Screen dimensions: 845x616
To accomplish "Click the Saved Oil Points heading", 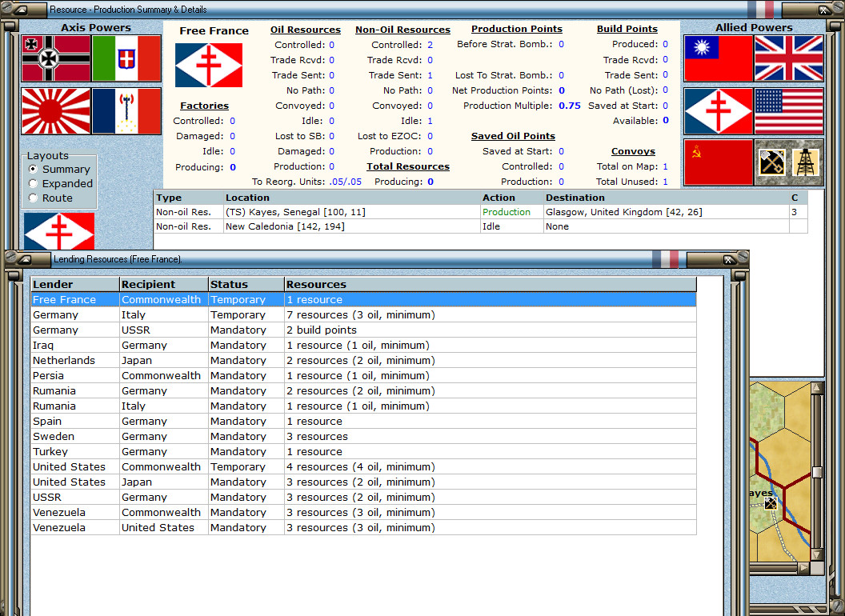I will click(x=513, y=136).
